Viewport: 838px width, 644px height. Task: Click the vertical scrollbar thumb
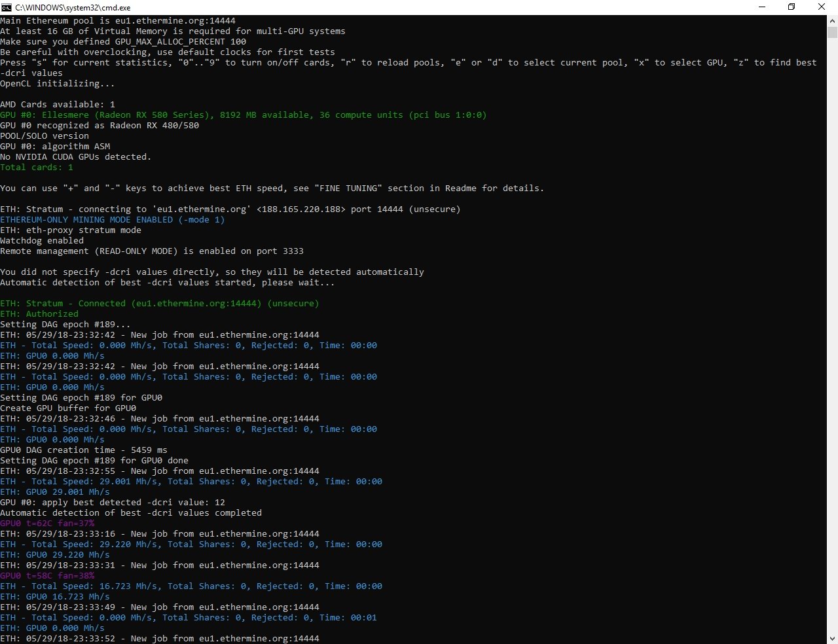click(832, 33)
